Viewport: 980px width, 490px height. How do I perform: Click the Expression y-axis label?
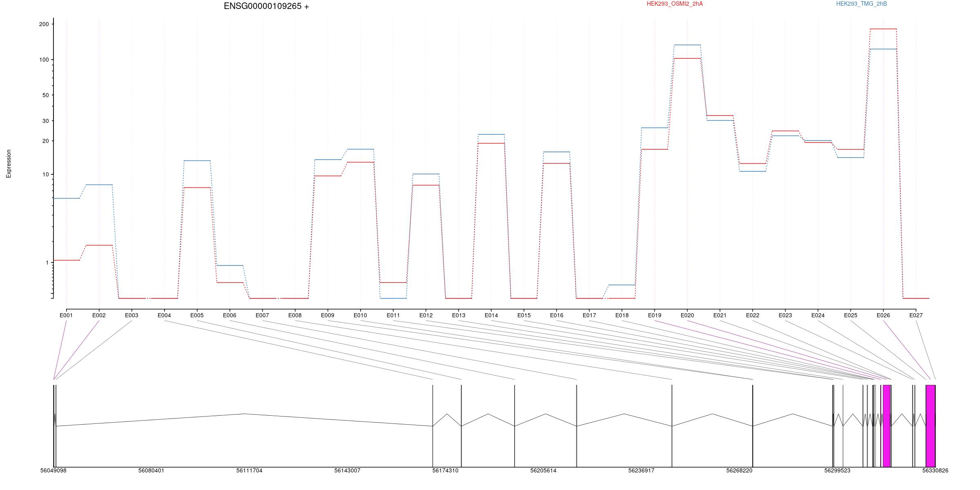click(9, 163)
